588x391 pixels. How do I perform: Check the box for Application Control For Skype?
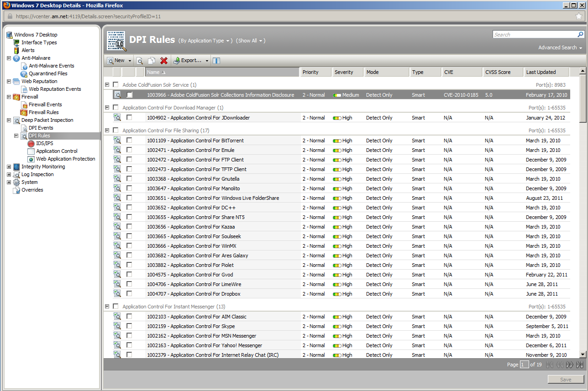coord(129,326)
